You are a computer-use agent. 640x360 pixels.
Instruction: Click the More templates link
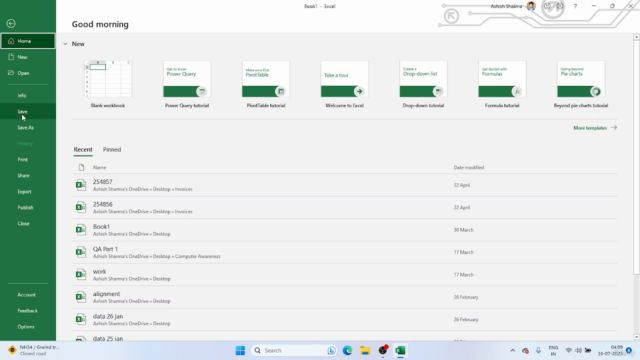(595, 128)
